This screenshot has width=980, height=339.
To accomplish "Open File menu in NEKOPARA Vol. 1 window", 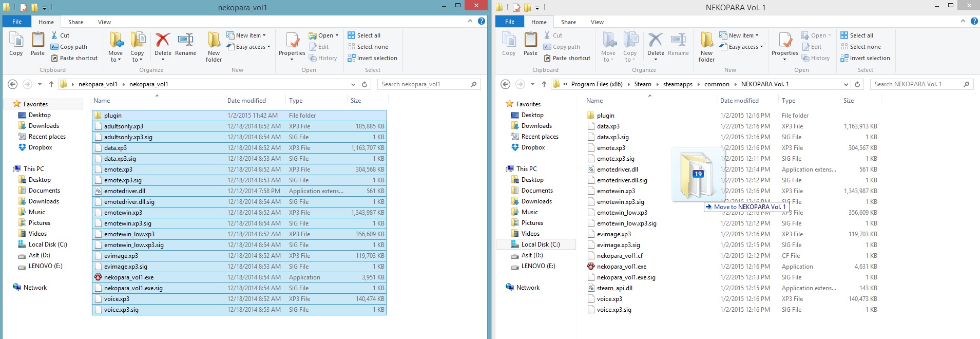I will click(x=510, y=22).
